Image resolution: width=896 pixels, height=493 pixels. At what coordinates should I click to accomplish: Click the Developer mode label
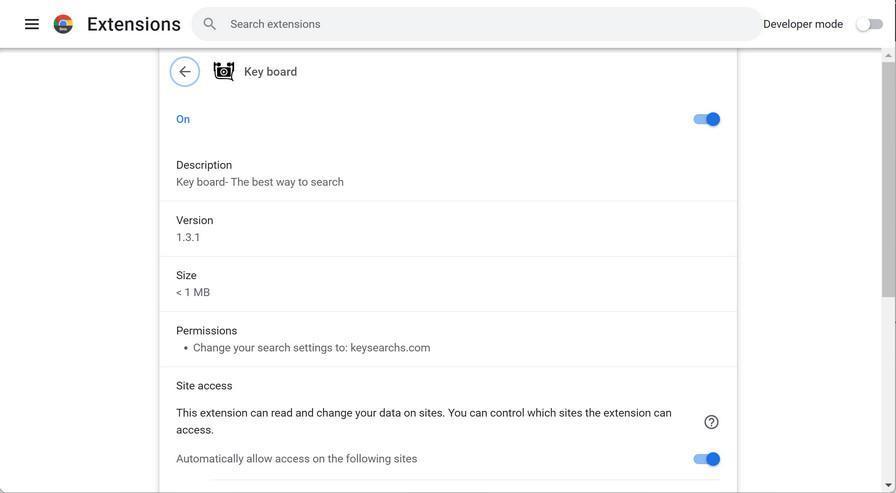(x=802, y=24)
